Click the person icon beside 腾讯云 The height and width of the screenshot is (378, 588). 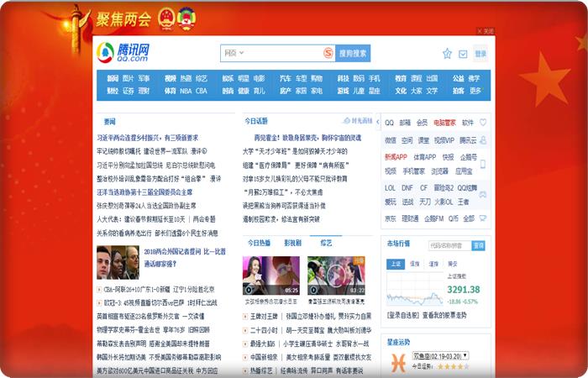tap(483, 140)
